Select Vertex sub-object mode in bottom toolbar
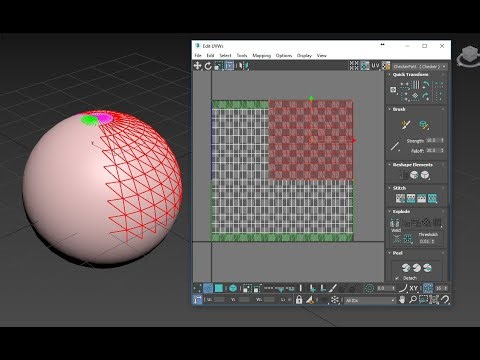 [x=197, y=288]
